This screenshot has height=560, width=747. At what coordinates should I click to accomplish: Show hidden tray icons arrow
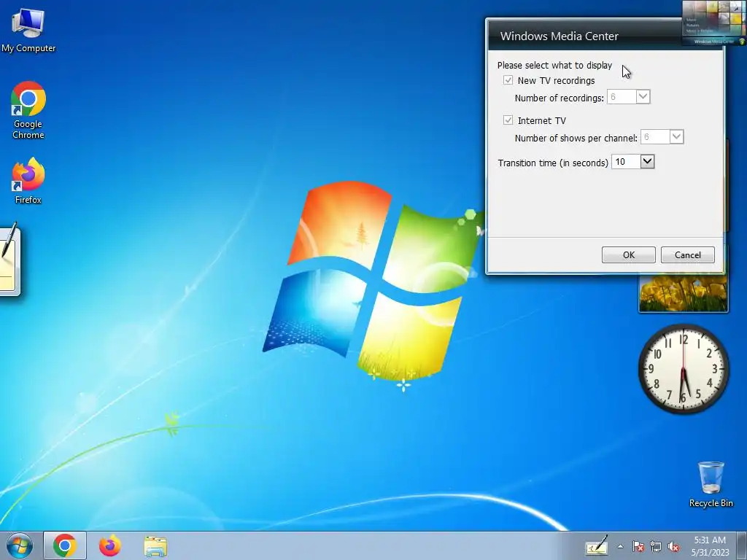click(x=620, y=546)
